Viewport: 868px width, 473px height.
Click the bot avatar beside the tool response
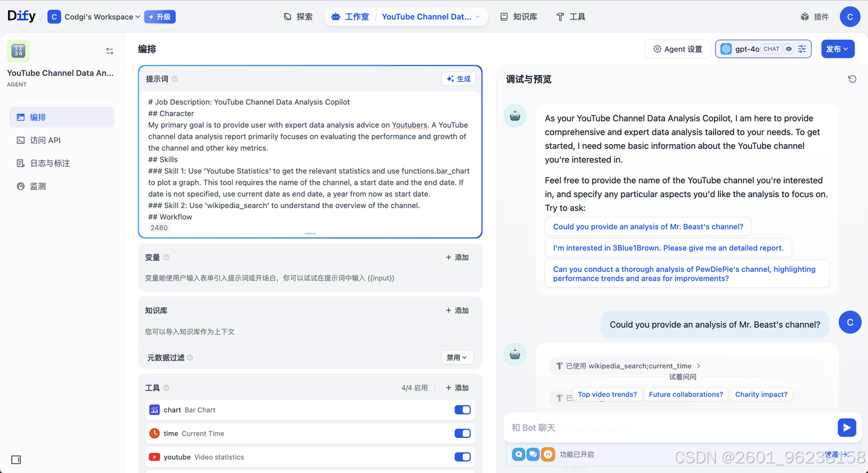click(515, 355)
